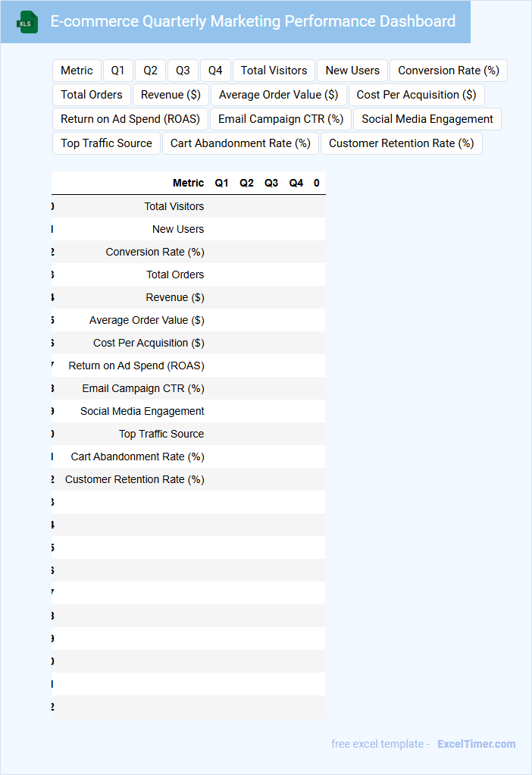Click the Top Traffic Source tag
532x775 pixels.
click(x=106, y=143)
